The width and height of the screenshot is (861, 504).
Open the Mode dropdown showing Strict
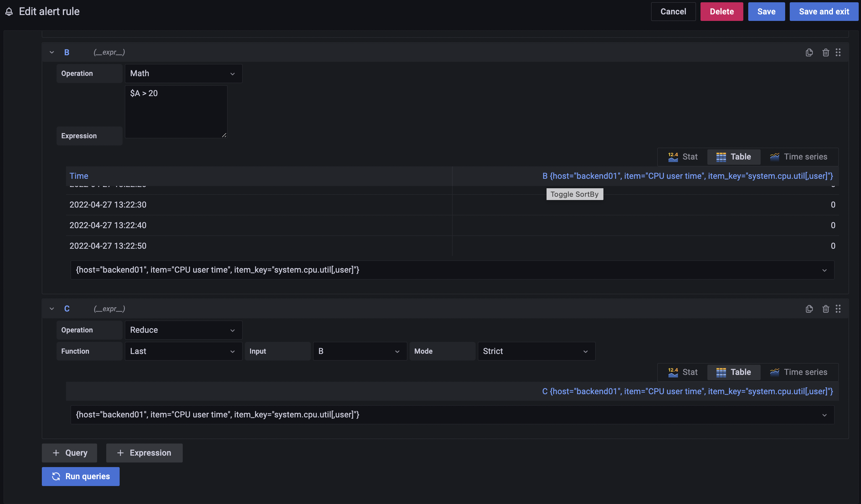536,351
